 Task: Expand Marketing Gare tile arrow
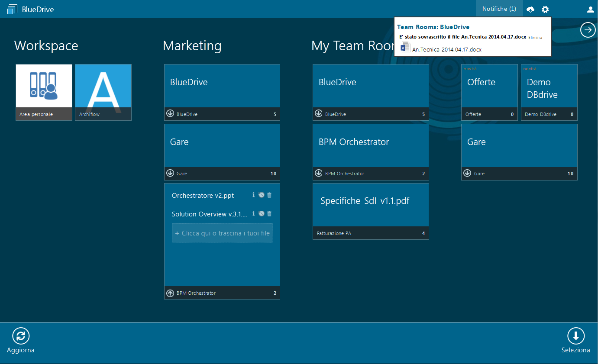coord(170,173)
